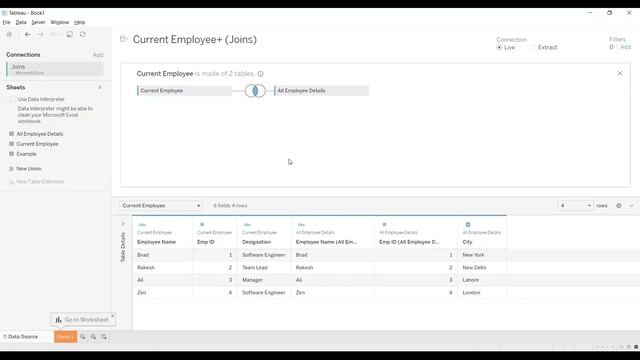Select the Example sheet
Screen dimensions: 640x360
(27, 154)
